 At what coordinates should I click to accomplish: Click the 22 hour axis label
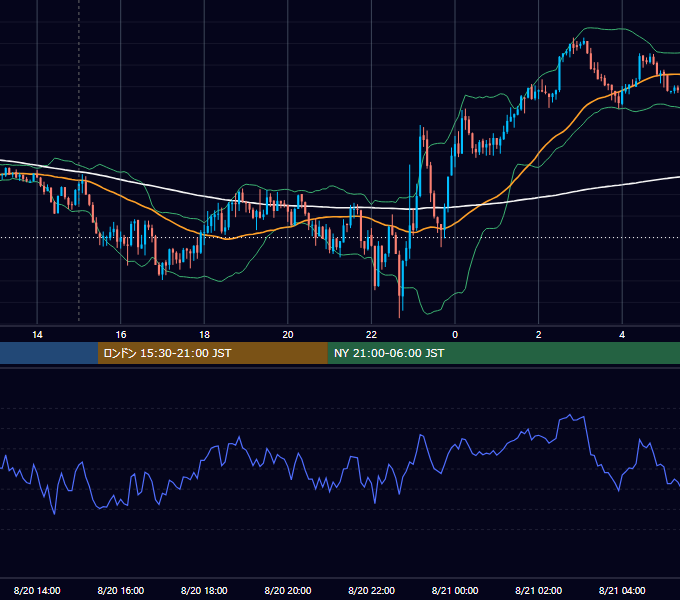pyautogui.click(x=371, y=335)
